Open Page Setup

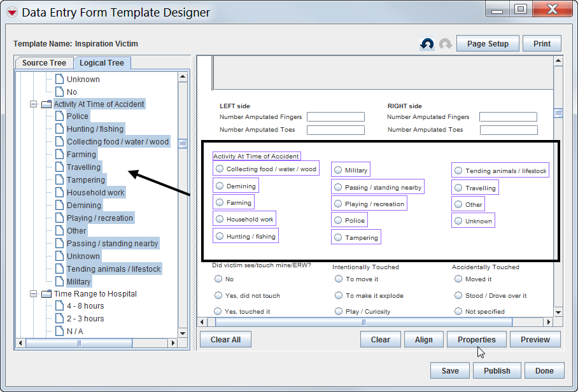click(488, 44)
